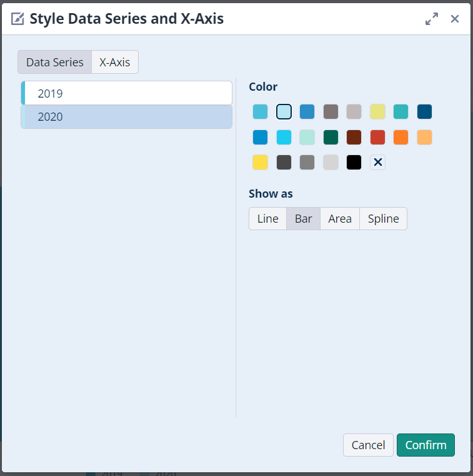Choose Spline as the chart type
Viewport: 473px width, 476px height.
[383, 219]
